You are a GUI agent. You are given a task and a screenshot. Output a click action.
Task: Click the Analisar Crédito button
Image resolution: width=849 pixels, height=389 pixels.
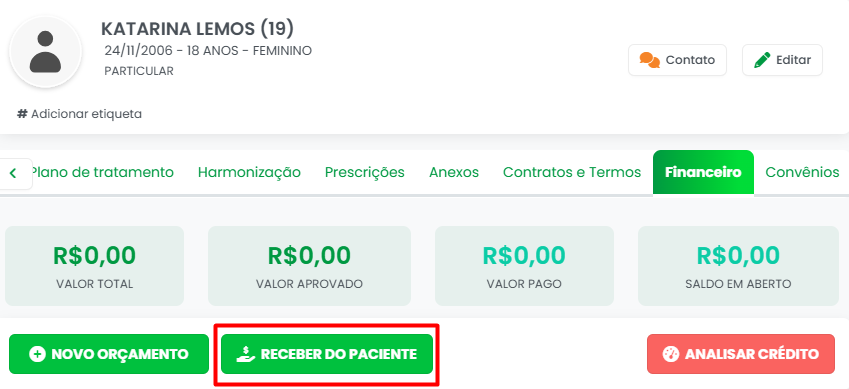click(741, 354)
